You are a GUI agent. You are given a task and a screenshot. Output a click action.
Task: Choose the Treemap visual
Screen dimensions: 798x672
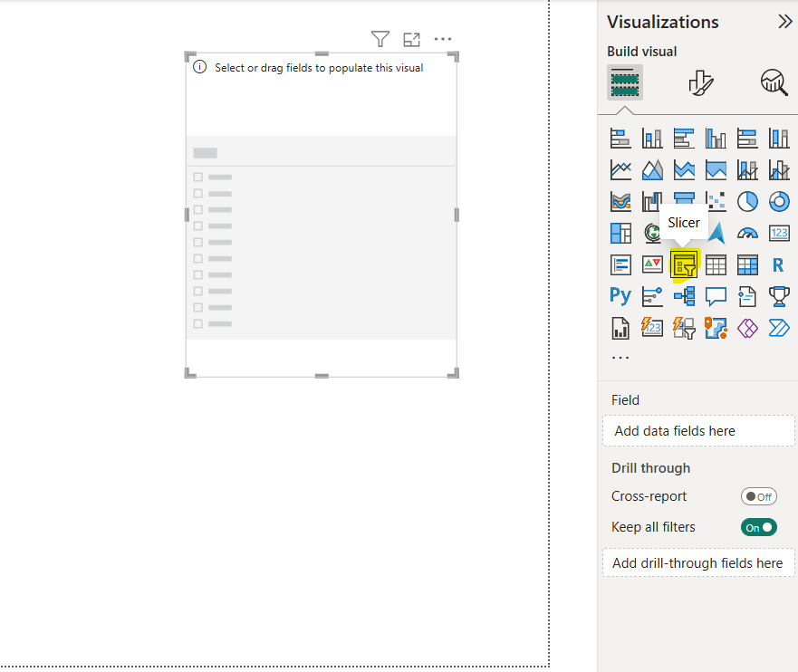coord(620,234)
